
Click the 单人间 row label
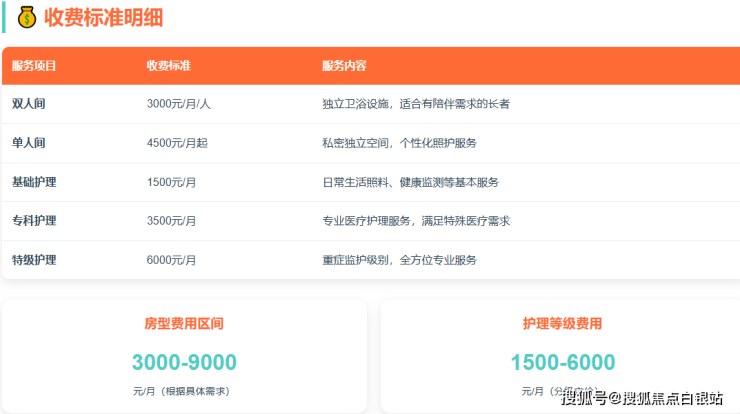tap(28, 143)
